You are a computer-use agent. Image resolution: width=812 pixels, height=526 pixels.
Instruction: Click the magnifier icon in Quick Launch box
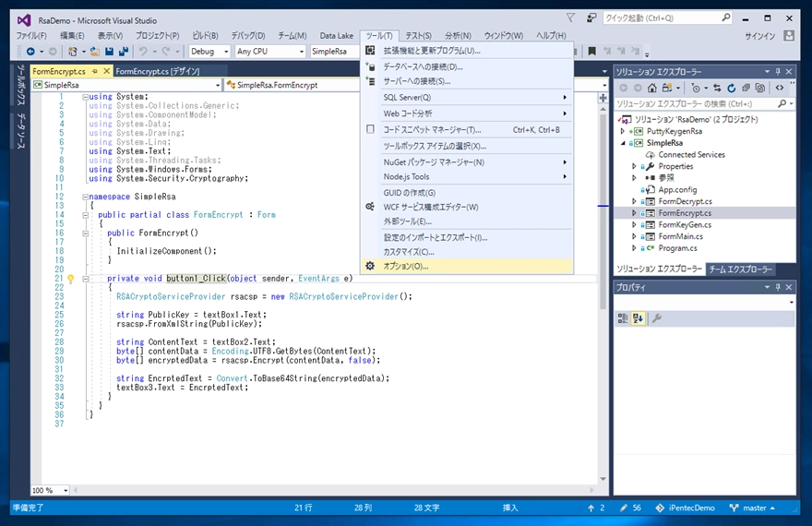click(726, 18)
